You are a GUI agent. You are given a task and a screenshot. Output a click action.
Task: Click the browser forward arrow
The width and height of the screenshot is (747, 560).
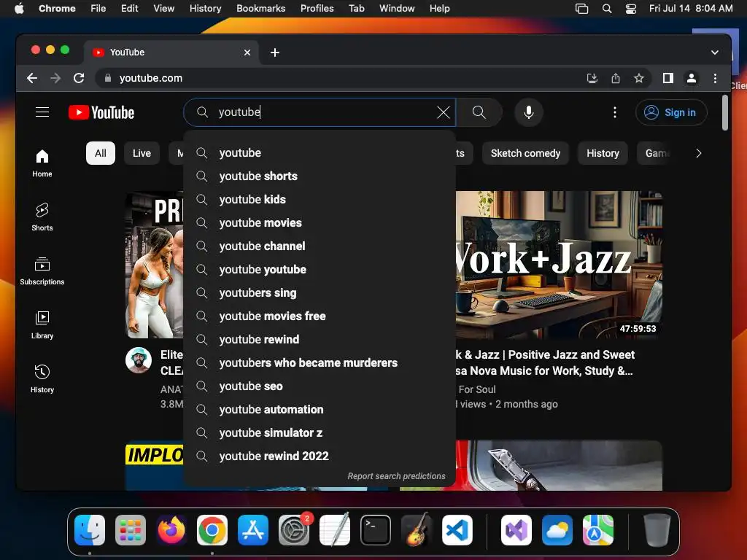(x=55, y=78)
